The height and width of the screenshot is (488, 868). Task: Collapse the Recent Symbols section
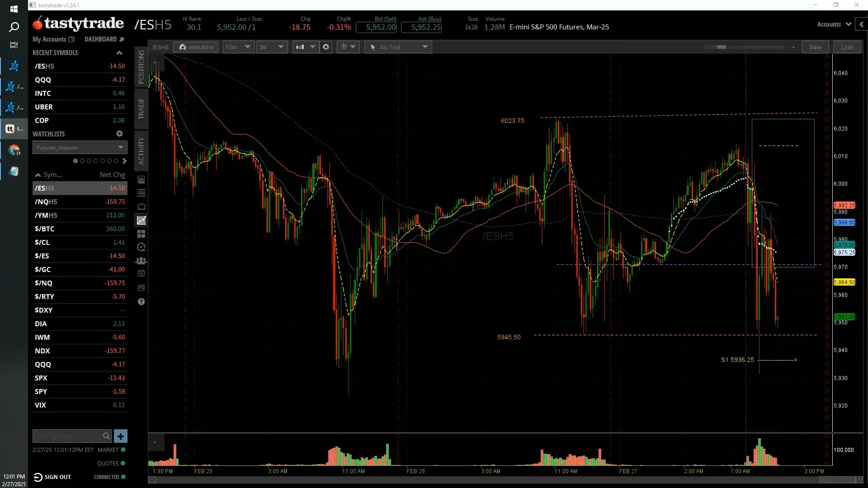click(x=119, y=53)
